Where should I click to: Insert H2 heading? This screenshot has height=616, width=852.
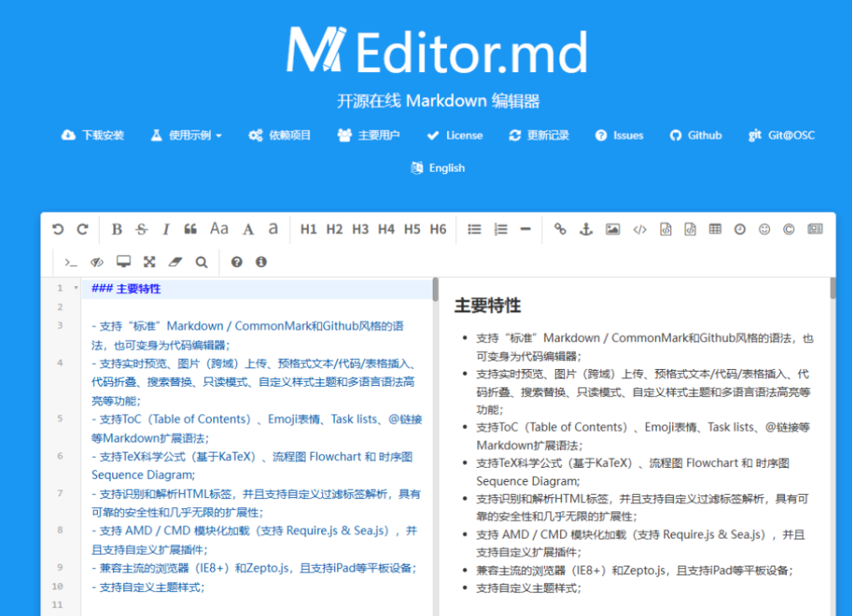pyautogui.click(x=334, y=229)
